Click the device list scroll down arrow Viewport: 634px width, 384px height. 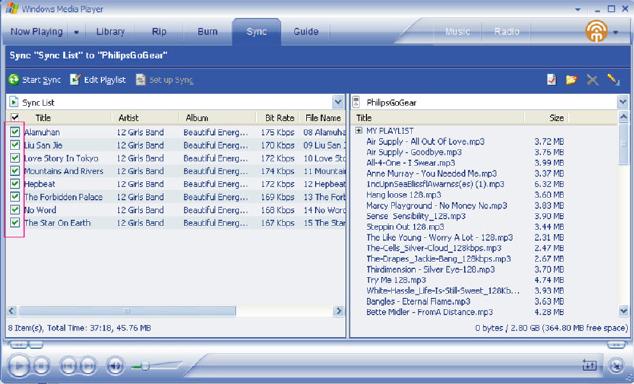[x=623, y=310]
